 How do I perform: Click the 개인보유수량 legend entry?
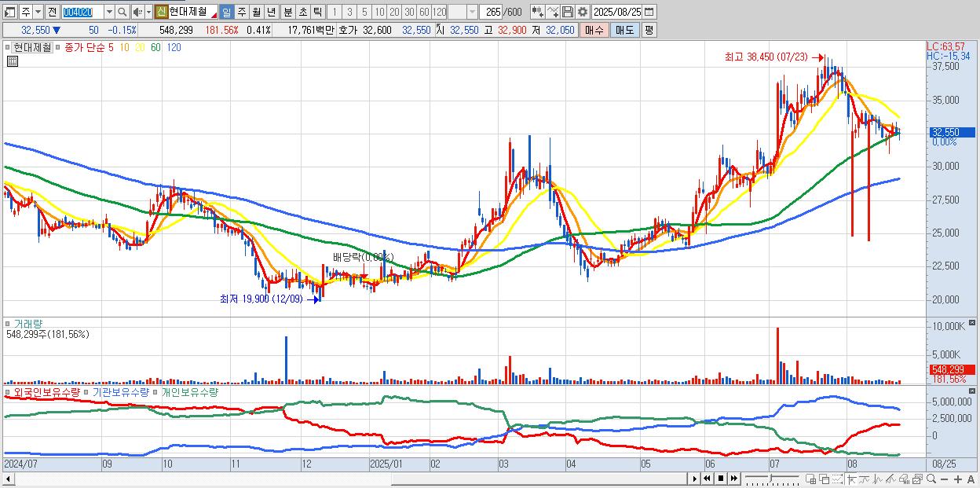pos(190,391)
